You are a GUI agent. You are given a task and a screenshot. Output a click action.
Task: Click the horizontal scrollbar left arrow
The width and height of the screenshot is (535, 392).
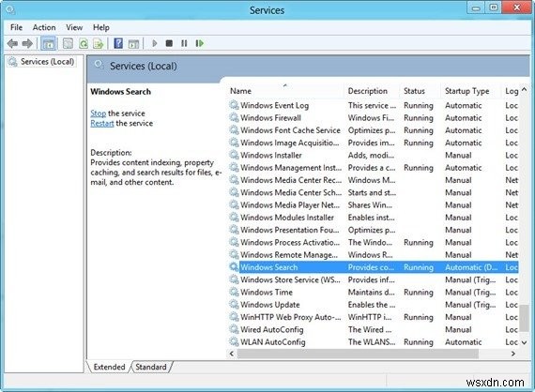pyautogui.click(x=232, y=354)
